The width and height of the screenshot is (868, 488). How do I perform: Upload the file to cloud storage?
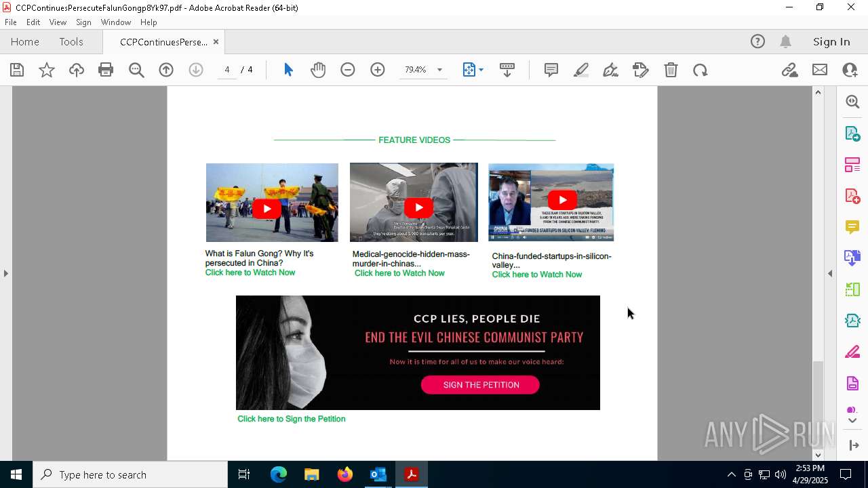[x=77, y=70]
